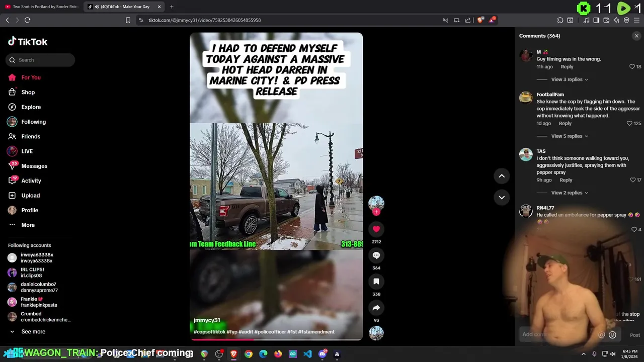This screenshot has height=362, width=644.
Task: Bookmark the video with the save icon
Action: click(x=376, y=282)
